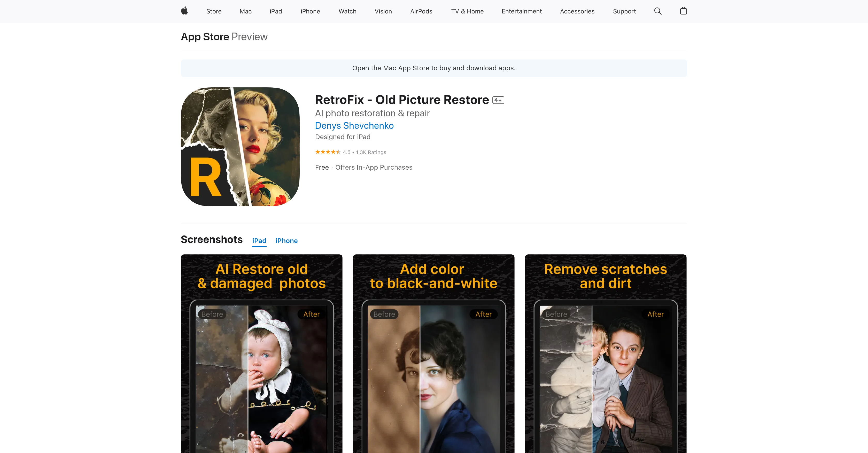Go to Apple Support
Viewport: 868px width, 453px height.
[624, 11]
